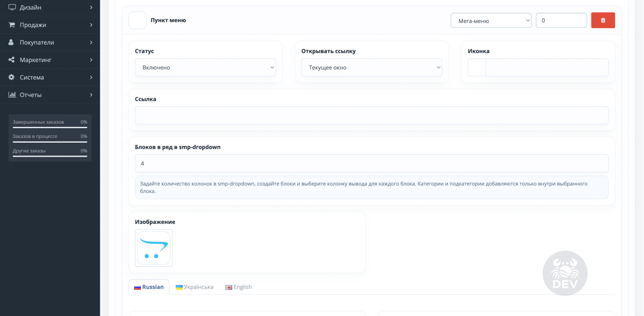Expand the chevron beside Дизайн
The height and width of the screenshot is (316, 644).
click(91, 7)
